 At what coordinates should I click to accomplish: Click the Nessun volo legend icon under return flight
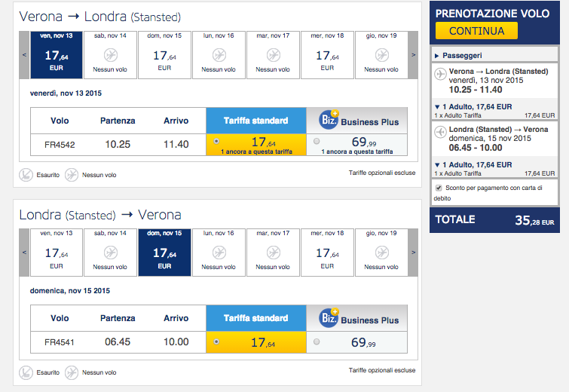pyautogui.click(x=72, y=372)
